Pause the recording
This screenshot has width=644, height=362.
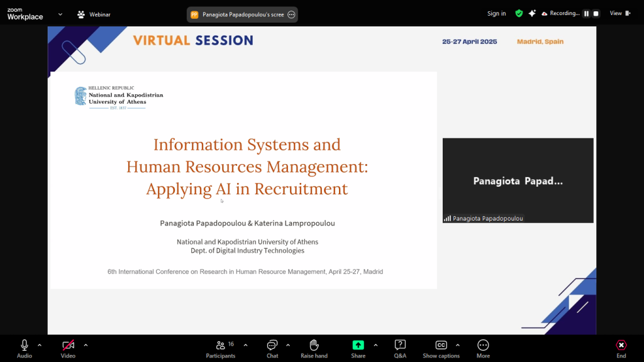point(586,14)
